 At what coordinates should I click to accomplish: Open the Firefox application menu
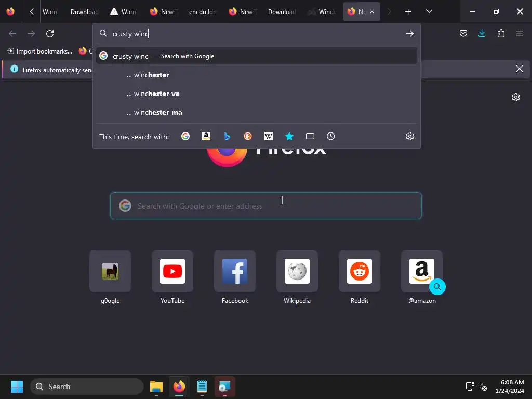pyautogui.click(x=520, y=33)
